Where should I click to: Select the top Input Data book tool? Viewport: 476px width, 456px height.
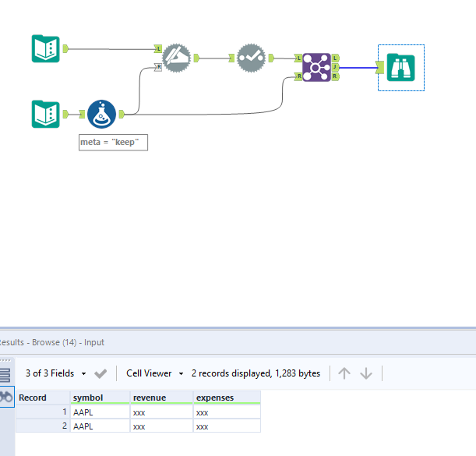coord(45,48)
